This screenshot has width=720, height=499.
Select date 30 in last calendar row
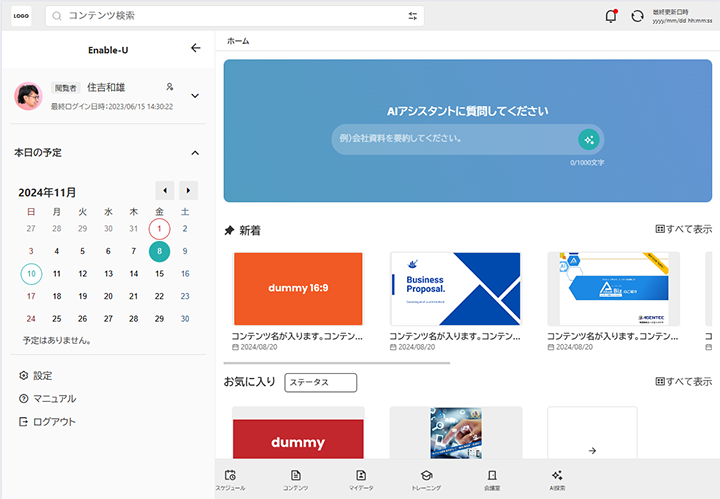[x=185, y=319]
